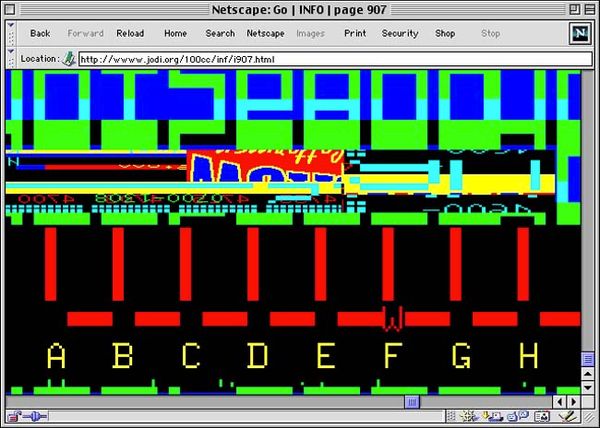The height and width of the screenshot is (428, 600).
Task: Click the yellow letter B
Action: tap(122, 356)
